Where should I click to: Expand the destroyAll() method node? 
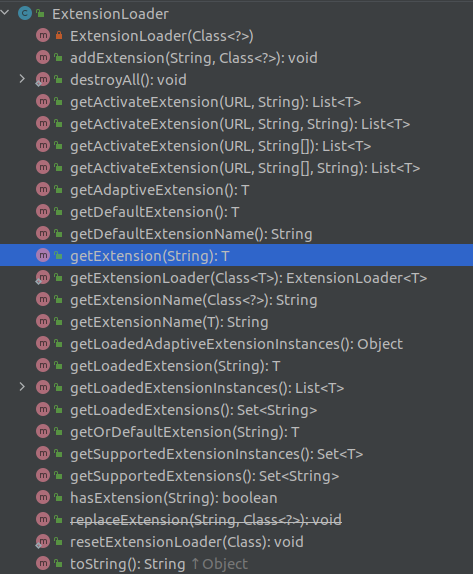point(22,79)
